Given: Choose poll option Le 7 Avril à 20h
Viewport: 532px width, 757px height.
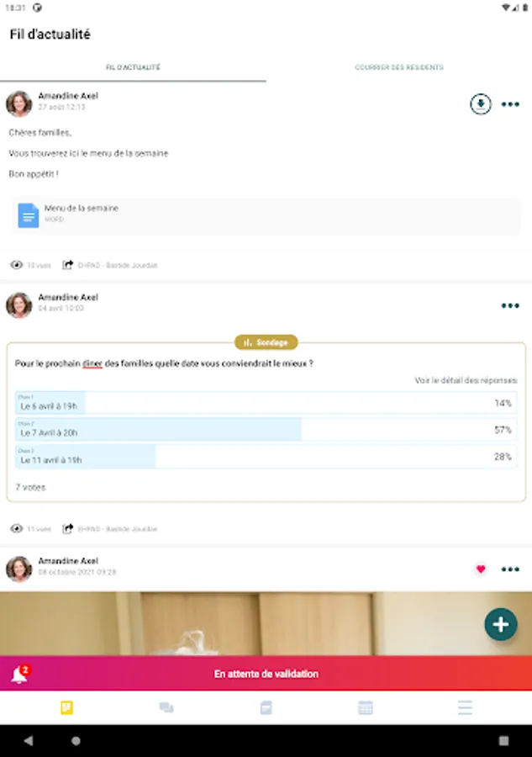Looking at the screenshot, I should pyautogui.click(x=266, y=429).
